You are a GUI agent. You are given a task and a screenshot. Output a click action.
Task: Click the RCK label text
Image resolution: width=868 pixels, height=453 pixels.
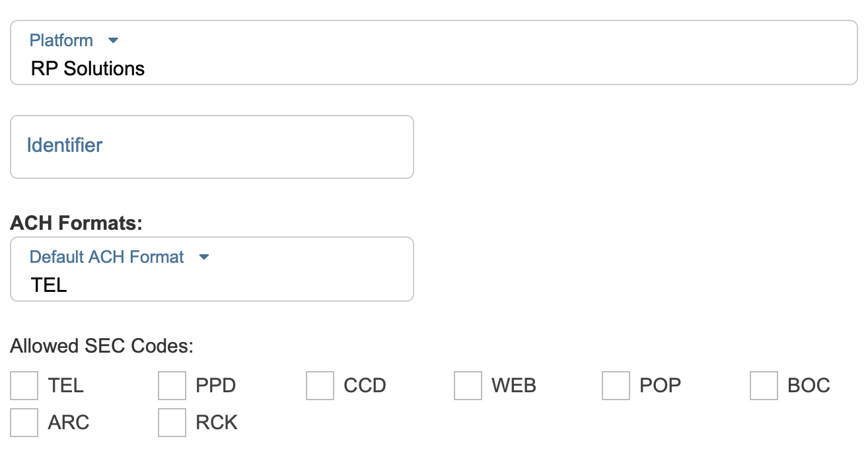pyautogui.click(x=217, y=423)
